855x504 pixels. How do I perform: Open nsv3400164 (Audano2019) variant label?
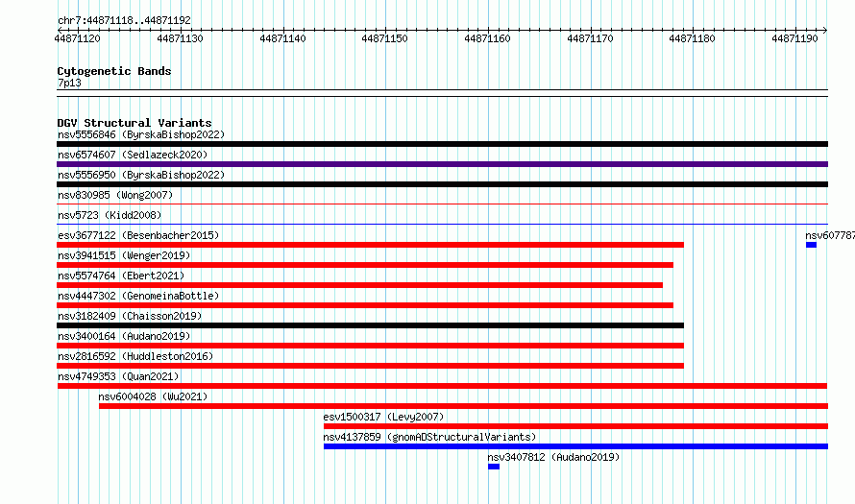(124, 336)
